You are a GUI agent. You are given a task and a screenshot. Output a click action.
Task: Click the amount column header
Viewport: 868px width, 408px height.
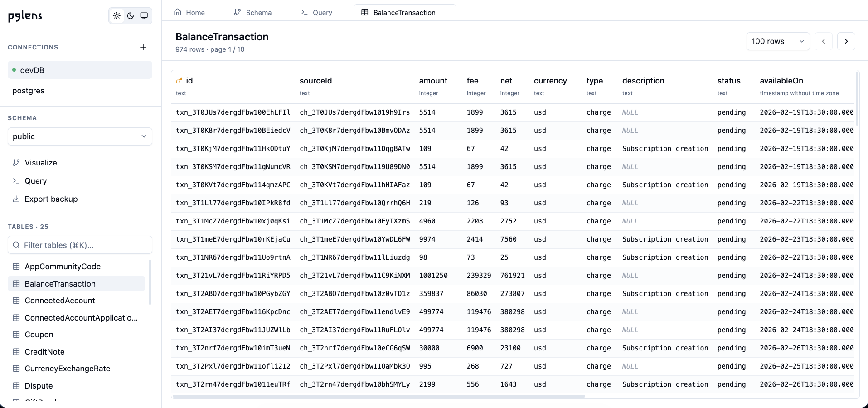(433, 81)
